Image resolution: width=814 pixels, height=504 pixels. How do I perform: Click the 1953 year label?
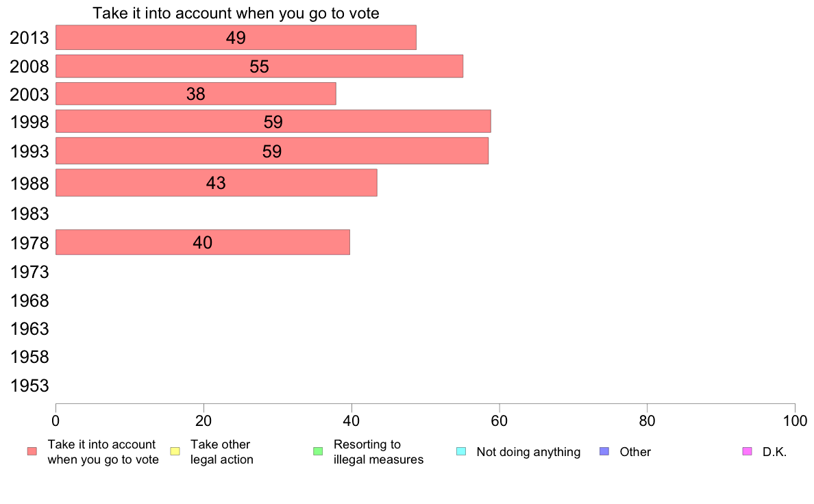pos(29,386)
